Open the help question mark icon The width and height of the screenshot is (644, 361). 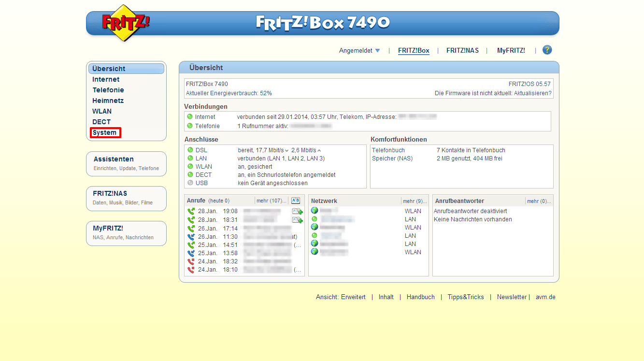547,50
